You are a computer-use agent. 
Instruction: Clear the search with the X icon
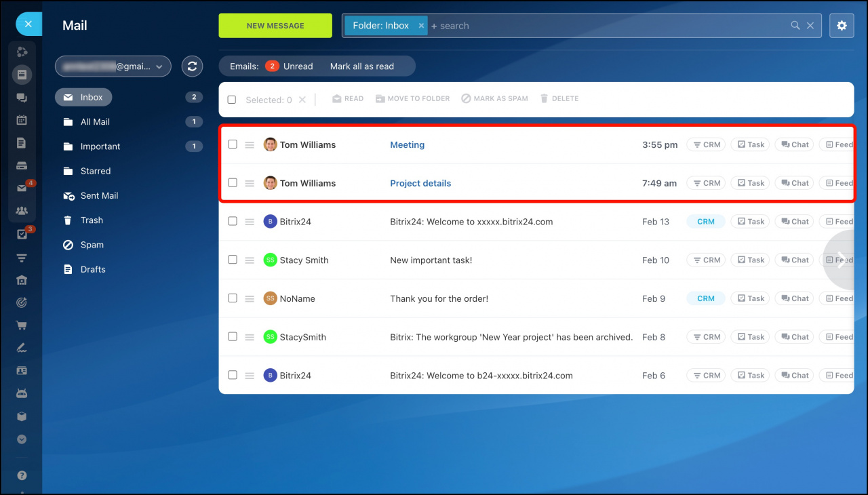pos(810,26)
